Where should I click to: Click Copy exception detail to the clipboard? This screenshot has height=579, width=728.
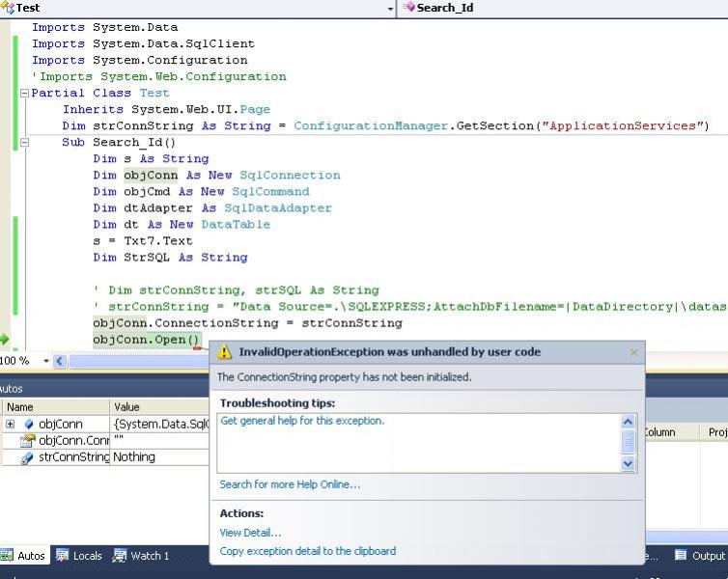308,551
